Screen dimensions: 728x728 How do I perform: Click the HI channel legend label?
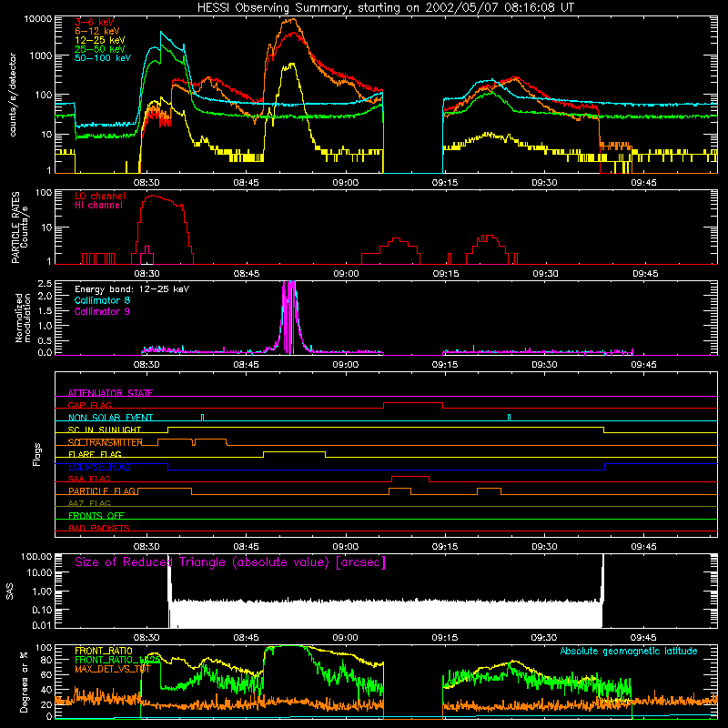[98, 206]
